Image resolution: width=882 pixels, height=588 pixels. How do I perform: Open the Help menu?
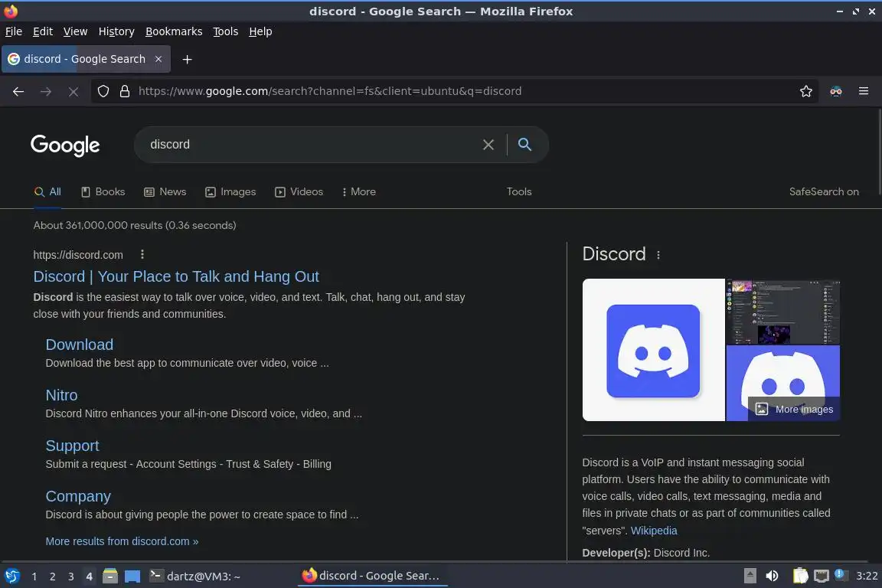point(260,31)
